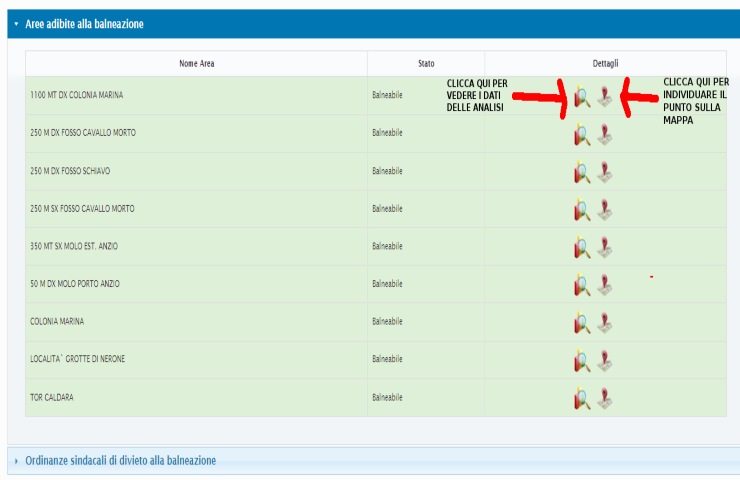Expand Ordinanze sindacali di divieto alla balneazione
The height and width of the screenshot is (480, 740).
120,460
